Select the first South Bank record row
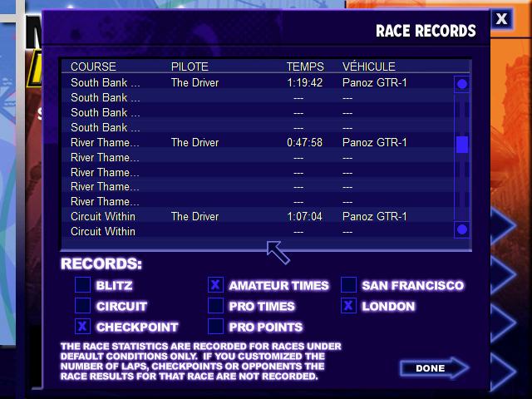 coord(249,83)
